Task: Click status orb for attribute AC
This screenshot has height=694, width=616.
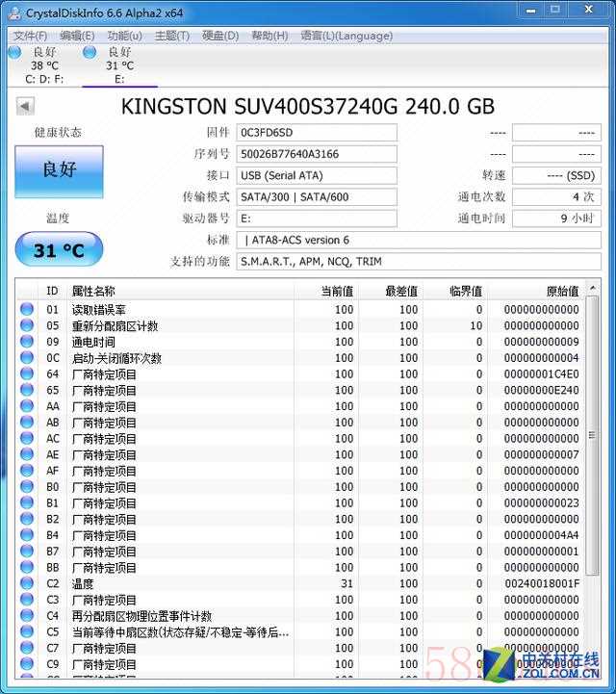Action: click(27, 438)
